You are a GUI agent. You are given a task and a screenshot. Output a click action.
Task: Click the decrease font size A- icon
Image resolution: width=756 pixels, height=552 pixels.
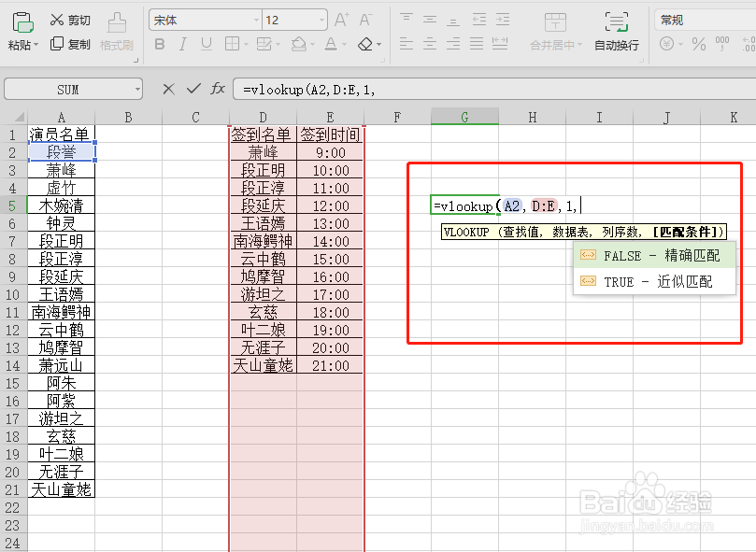pyautogui.click(x=365, y=20)
